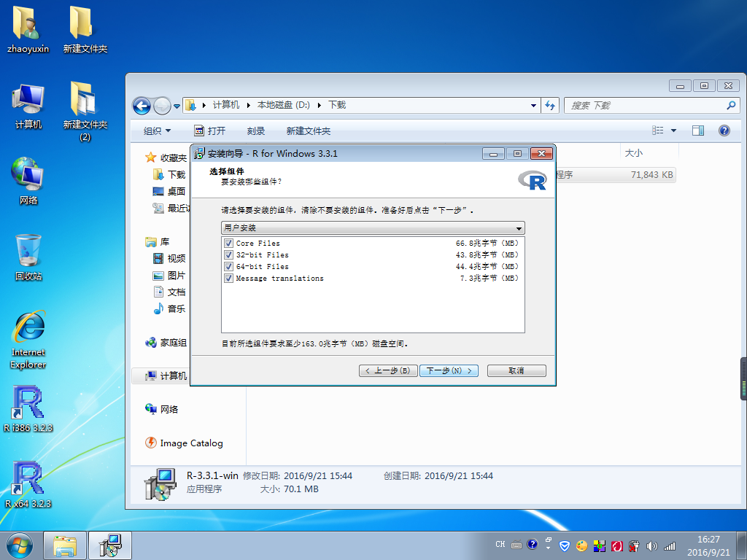Click the magnifier search icon in Explorer

point(731,105)
